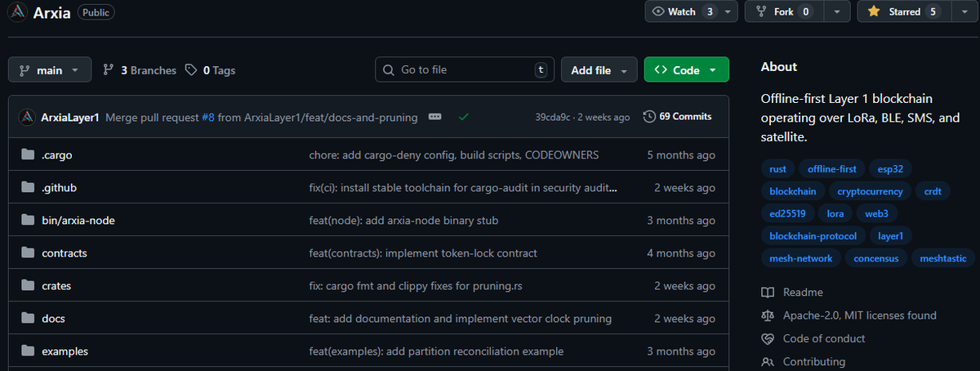Open the crates folder icon
The height and width of the screenshot is (371, 980).
(28, 286)
